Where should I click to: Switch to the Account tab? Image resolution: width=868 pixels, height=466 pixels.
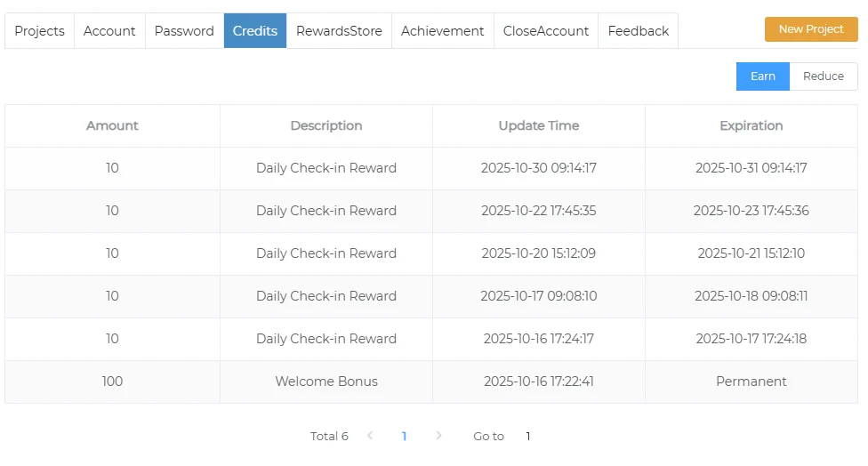[x=109, y=31]
